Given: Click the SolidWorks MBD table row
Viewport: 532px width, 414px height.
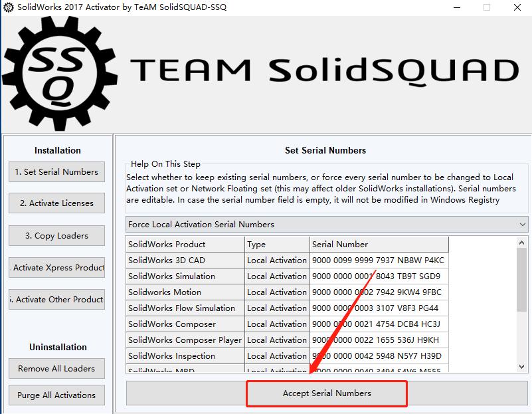Looking at the screenshot, I should [x=266, y=370].
